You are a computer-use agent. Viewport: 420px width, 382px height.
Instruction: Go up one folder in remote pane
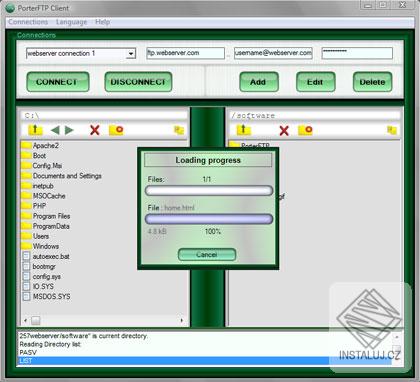[243, 130]
